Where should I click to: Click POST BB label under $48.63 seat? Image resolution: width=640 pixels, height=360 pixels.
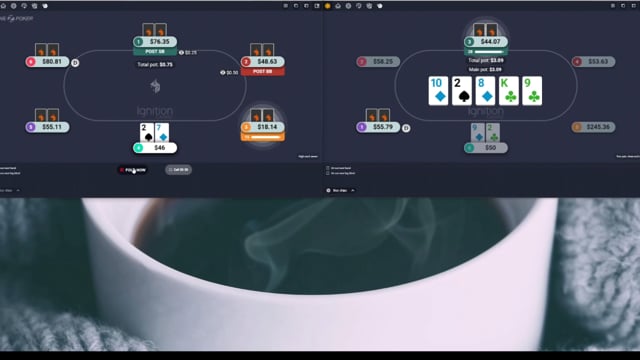(263, 71)
